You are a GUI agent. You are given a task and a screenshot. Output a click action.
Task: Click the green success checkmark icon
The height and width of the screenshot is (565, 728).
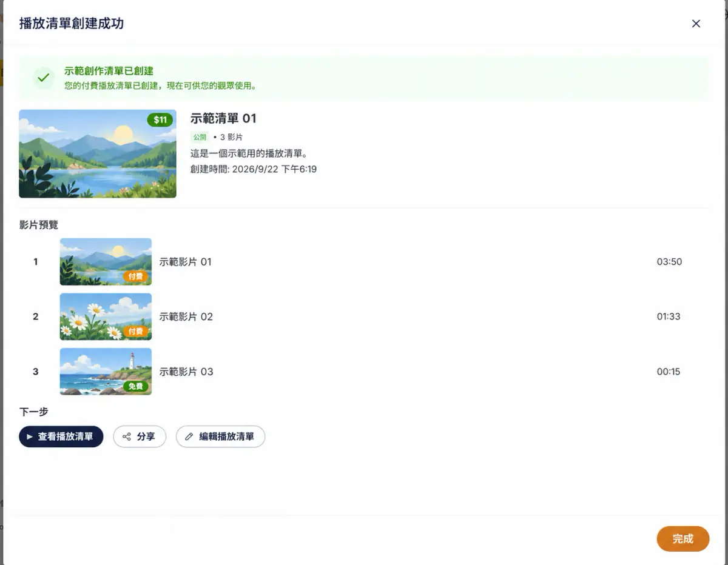(x=43, y=78)
